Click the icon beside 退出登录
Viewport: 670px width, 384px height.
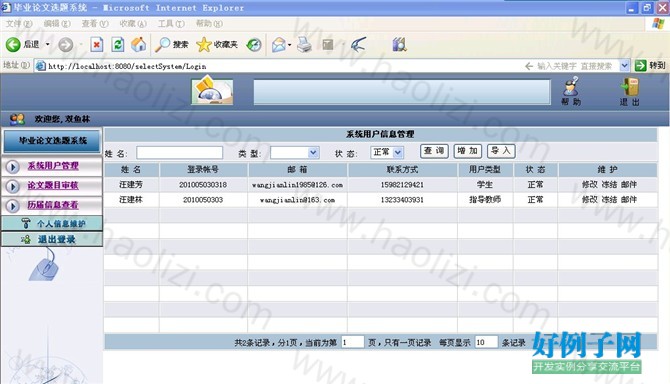pyautogui.click(x=26, y=239)
